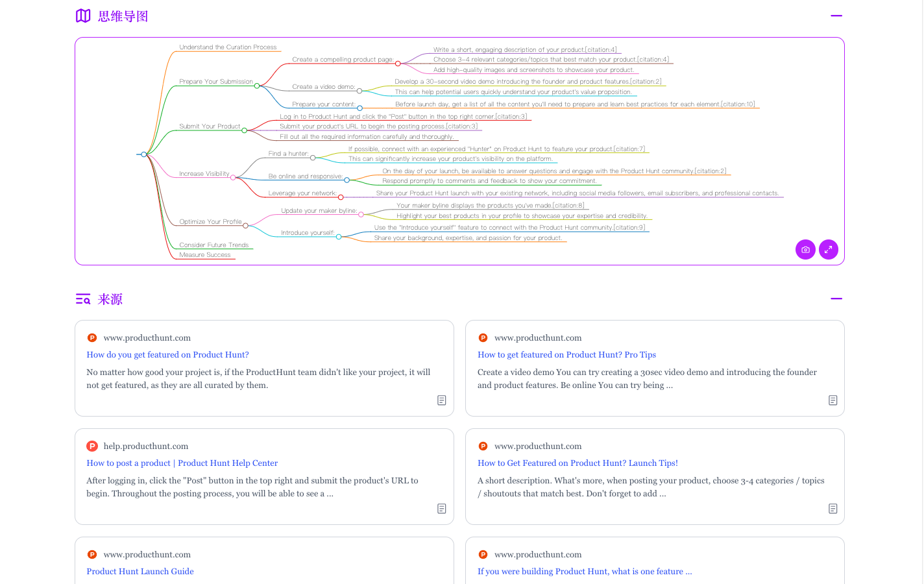
Task: Collapse the 'Be online and responsive' node toggle
Action: pyautogui.click(x=346, y=180)
